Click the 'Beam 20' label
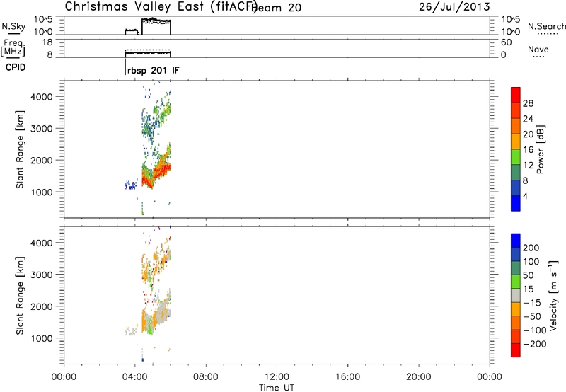 (277, 8)
